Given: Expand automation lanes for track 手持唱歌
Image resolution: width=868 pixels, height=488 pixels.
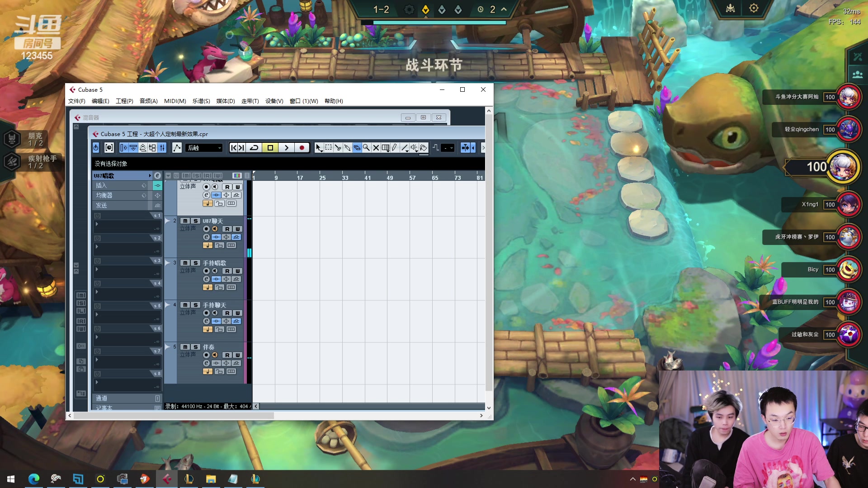Looking at the screenshot, I should pos(168,263).
